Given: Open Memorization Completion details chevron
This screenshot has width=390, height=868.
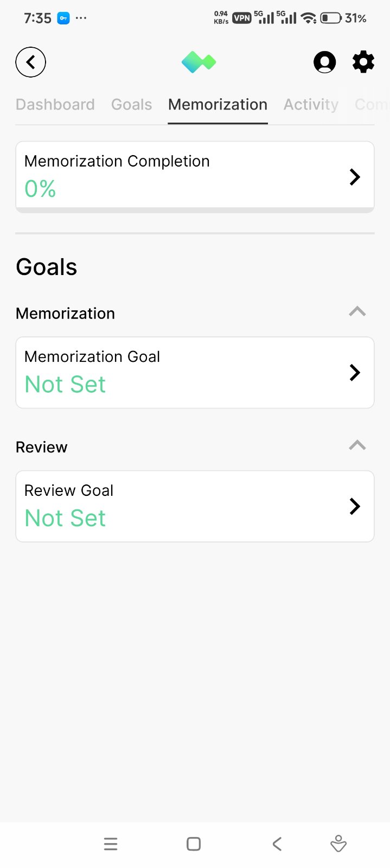Looking at the screenshot, I should tap(355, 177).
